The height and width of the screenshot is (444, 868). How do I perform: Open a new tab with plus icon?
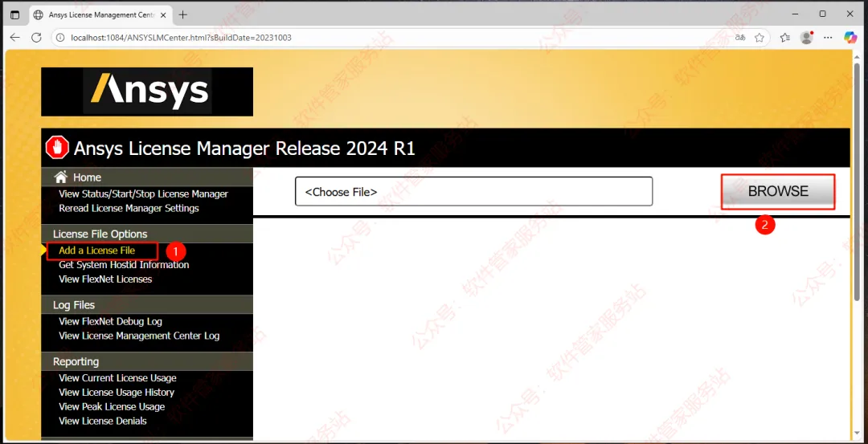click(182, 15)
